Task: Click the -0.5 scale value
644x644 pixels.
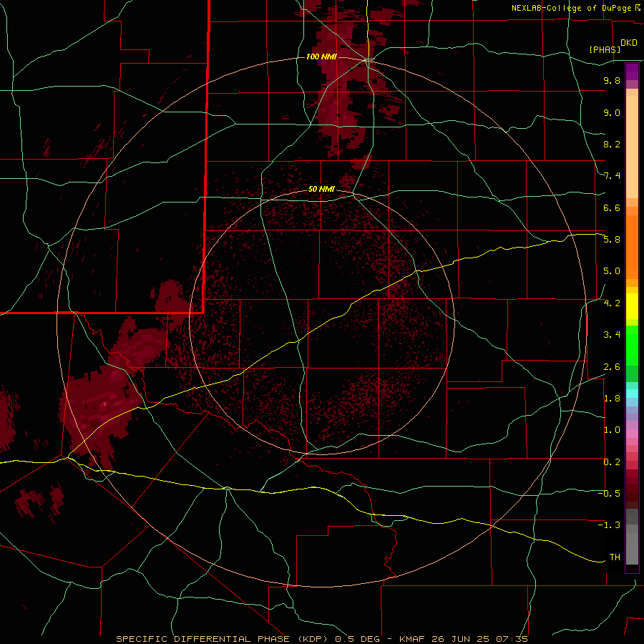Action: pos(609,494)
